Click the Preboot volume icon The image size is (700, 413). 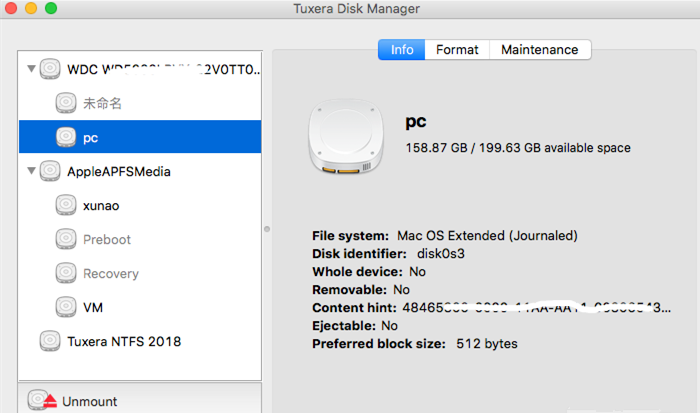click(x=66, y=240)
